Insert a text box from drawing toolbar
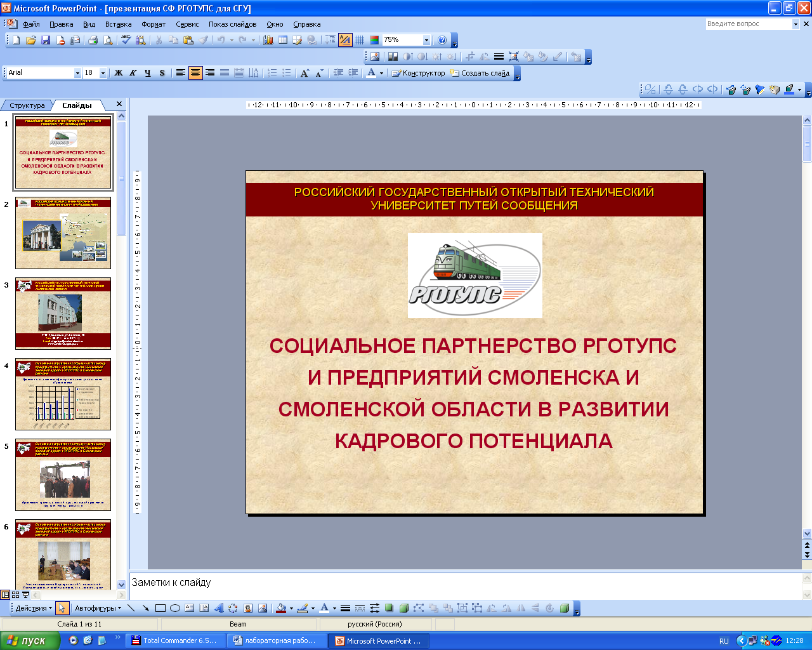 pyautogui.click(x=189, y=608)
